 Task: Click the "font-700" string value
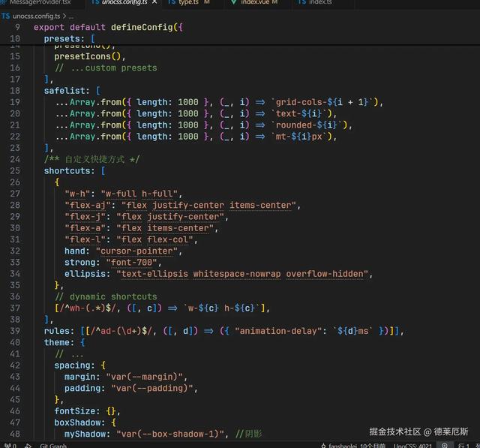click(x=132, y=263)
